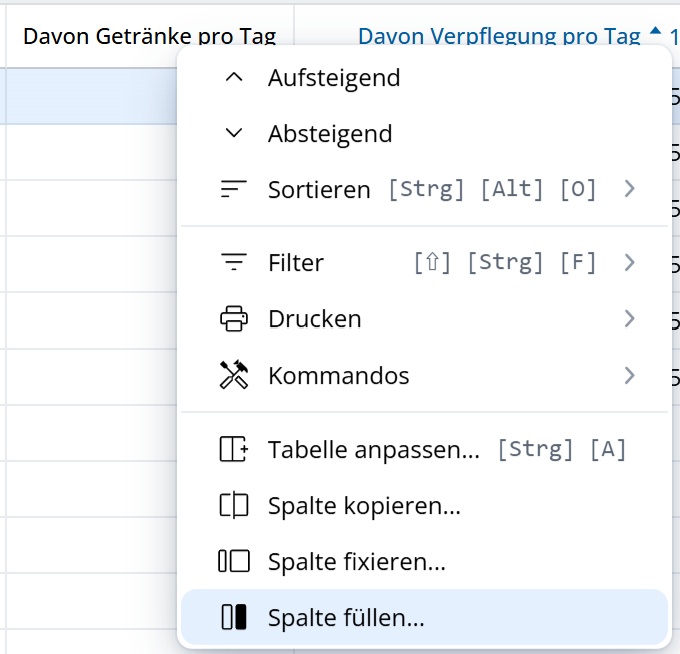Click Davon Verpflegung pro Tag header
Screen dimensions: 680x654
click(x=499, y=37)
